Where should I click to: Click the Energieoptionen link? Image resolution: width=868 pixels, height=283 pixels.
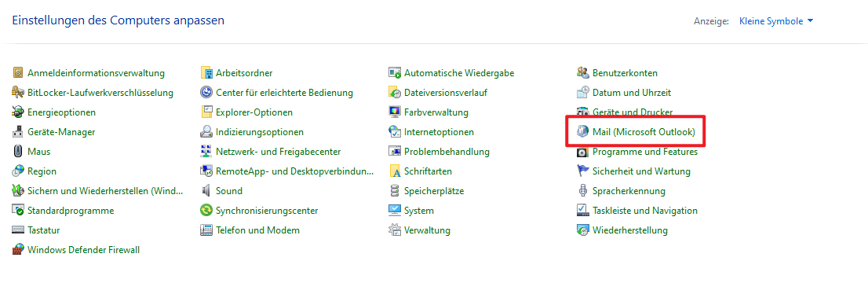point(61,112)
